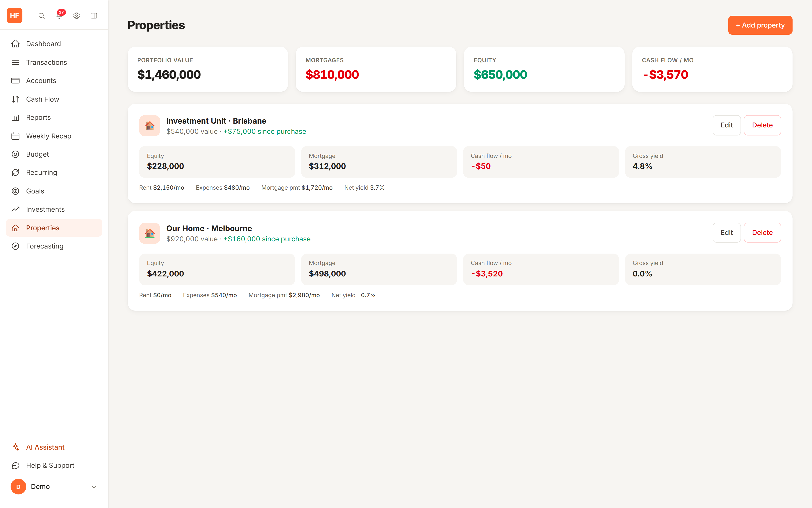Click Gross yield 0.0% tile
The height and width of the screenshot is (508, 812).
coord(703,269)
